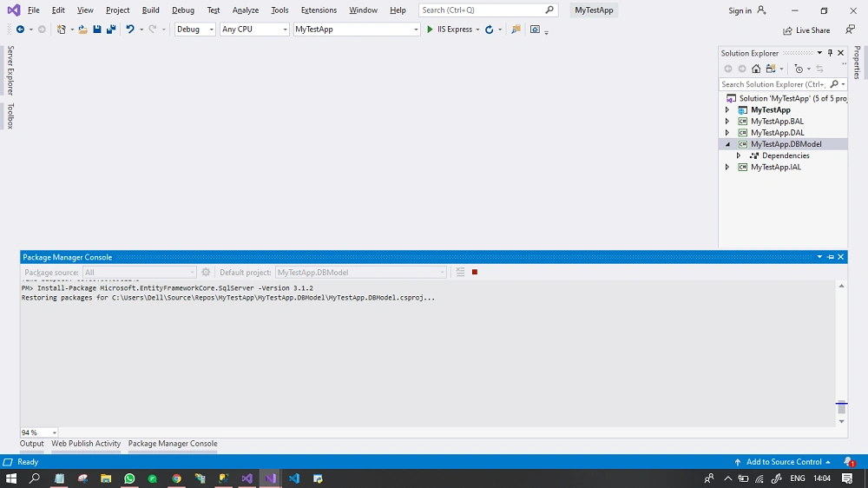Switch to the Output tab
Viewport: 868px width, 488px height.
tap(31, 444)
